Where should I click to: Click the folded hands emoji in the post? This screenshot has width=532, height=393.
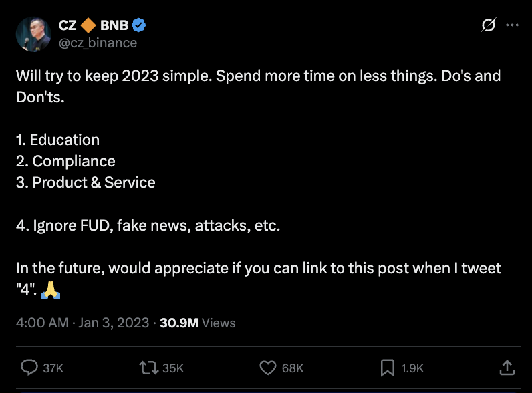pyautogui.click(x=51, y=289)
